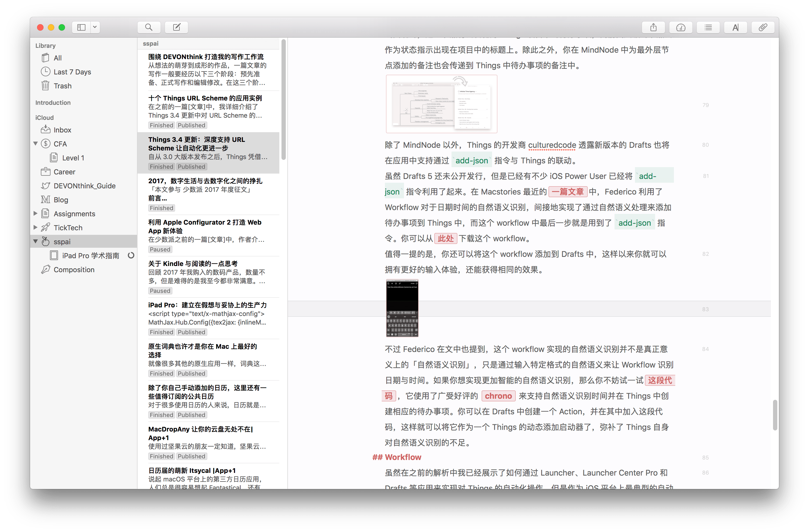Open the typography (A) settings icon

[735, 27]
